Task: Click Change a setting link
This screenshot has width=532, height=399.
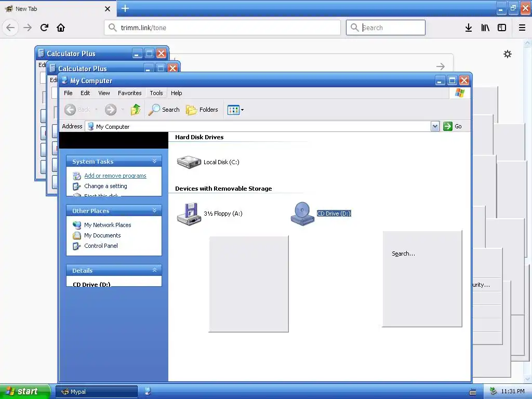Action: coord(105,186)
